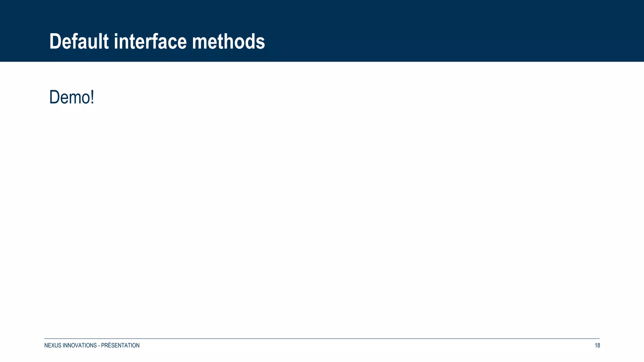Select the footer text "NEXUS INNOVATIONS - PRÉSENTATION"

coord(92,345)
